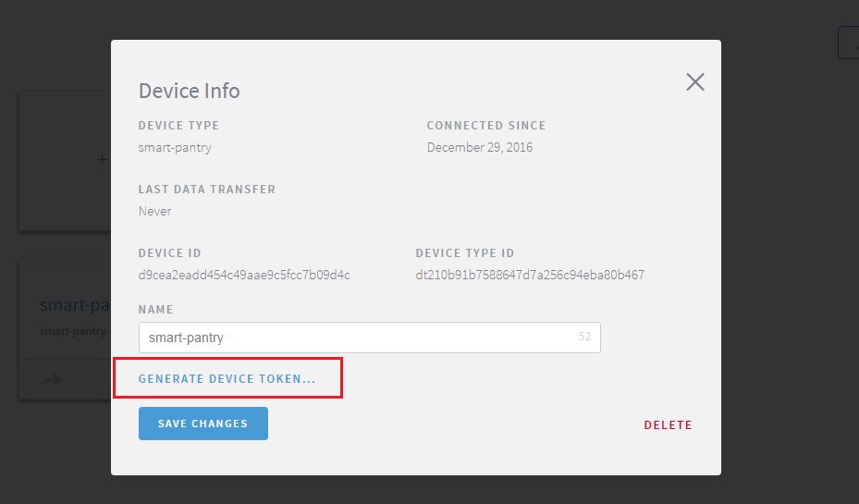Screen dimensions: 859x504
Task: Click the share arrow on smart-pantry card
Action: (x=53, y=379)
